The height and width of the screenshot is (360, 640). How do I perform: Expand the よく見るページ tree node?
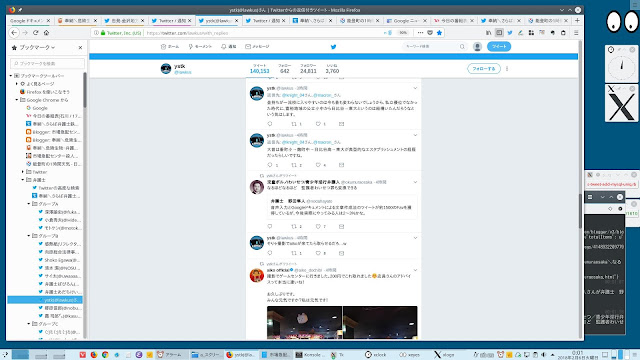tap(17, 84)
